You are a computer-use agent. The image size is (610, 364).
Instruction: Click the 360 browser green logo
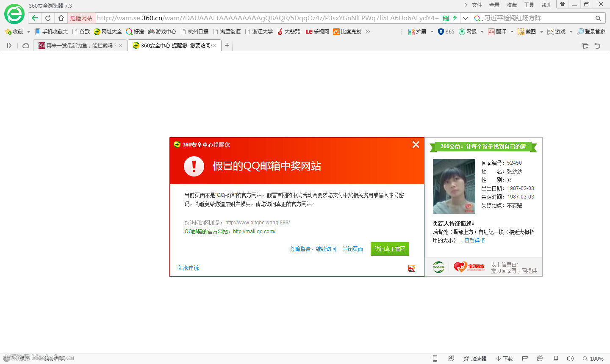(14, 14)
